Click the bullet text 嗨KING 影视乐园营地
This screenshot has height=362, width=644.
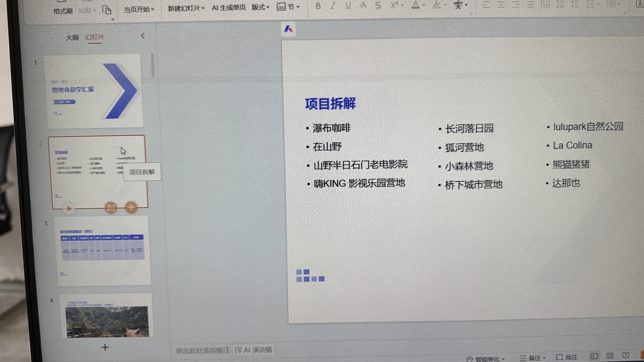tap(359, 183)
